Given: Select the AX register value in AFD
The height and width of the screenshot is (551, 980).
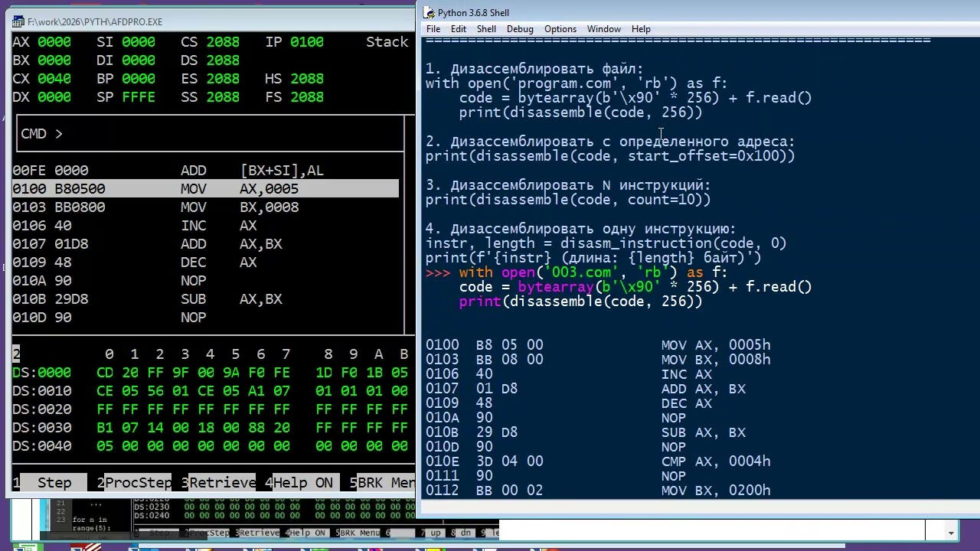Looking at the screenshot, I should 54,42.
